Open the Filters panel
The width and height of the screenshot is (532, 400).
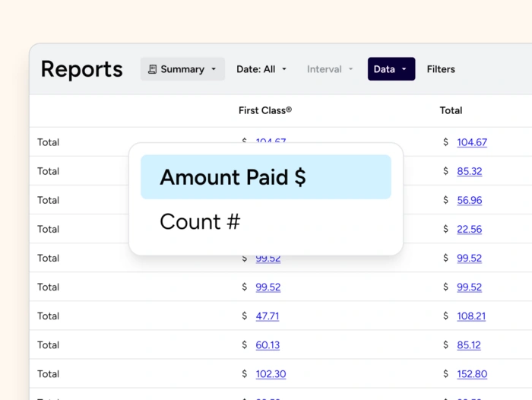[441, 69]
